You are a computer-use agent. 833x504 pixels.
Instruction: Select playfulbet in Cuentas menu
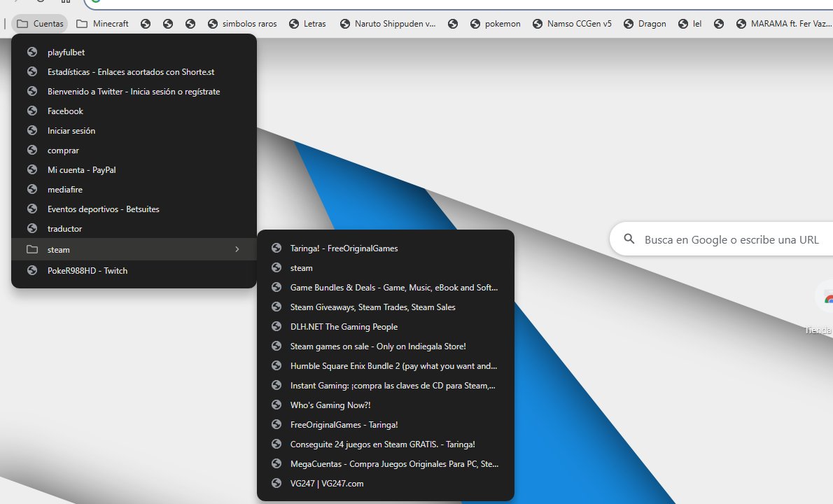coord(134,52)
